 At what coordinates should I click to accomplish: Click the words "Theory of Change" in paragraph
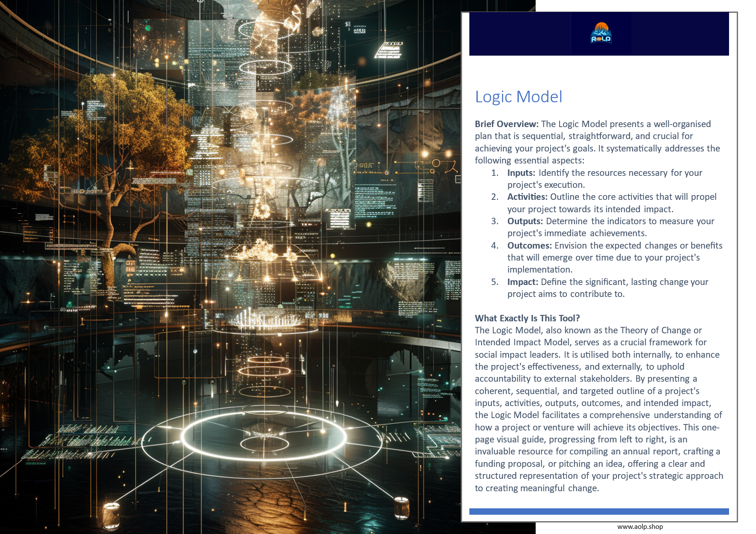[x=655, y=330]
